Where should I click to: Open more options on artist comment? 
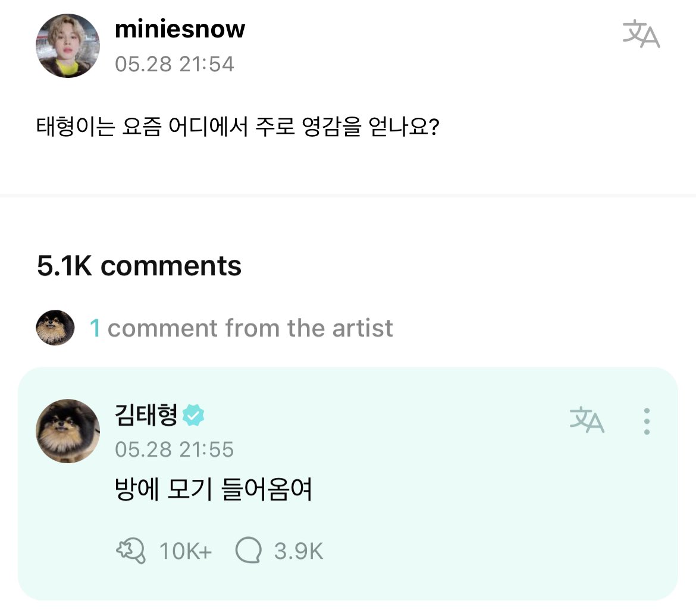click(x=647, y=422)
